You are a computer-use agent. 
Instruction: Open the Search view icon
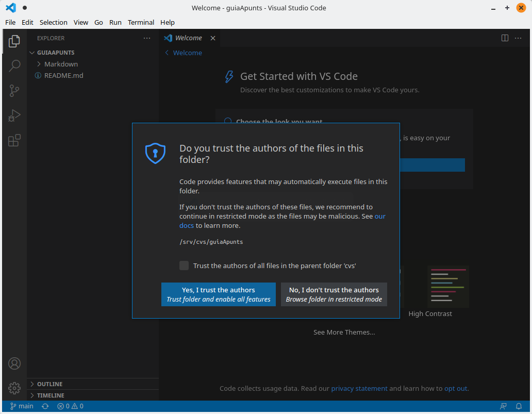[x=14, y=65]
